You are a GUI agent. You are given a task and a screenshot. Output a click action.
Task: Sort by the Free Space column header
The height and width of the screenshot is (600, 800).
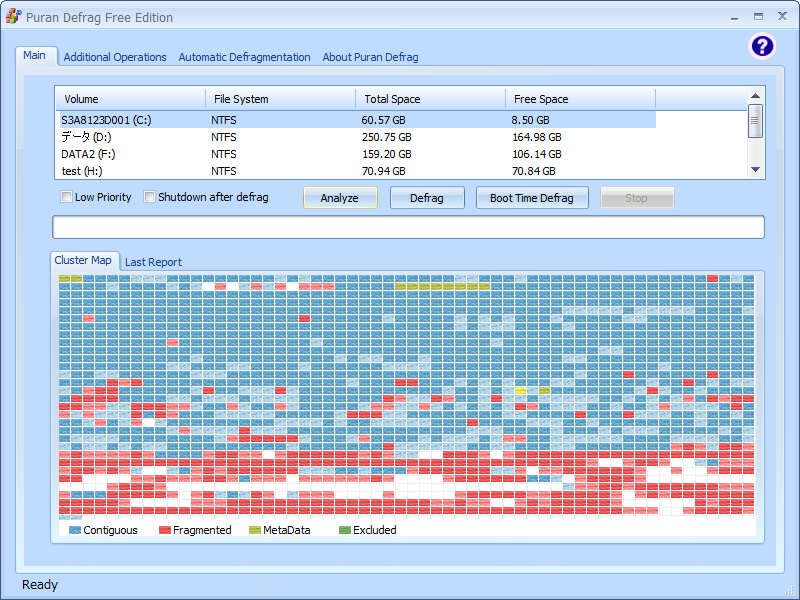[x=581, y=99]
